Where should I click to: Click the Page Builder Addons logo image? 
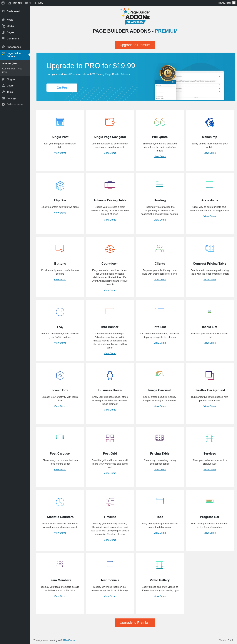pos(135,16)
